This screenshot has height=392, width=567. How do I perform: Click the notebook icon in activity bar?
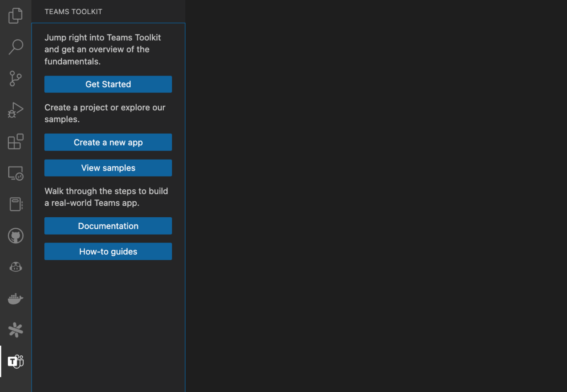tap(16, 204)
